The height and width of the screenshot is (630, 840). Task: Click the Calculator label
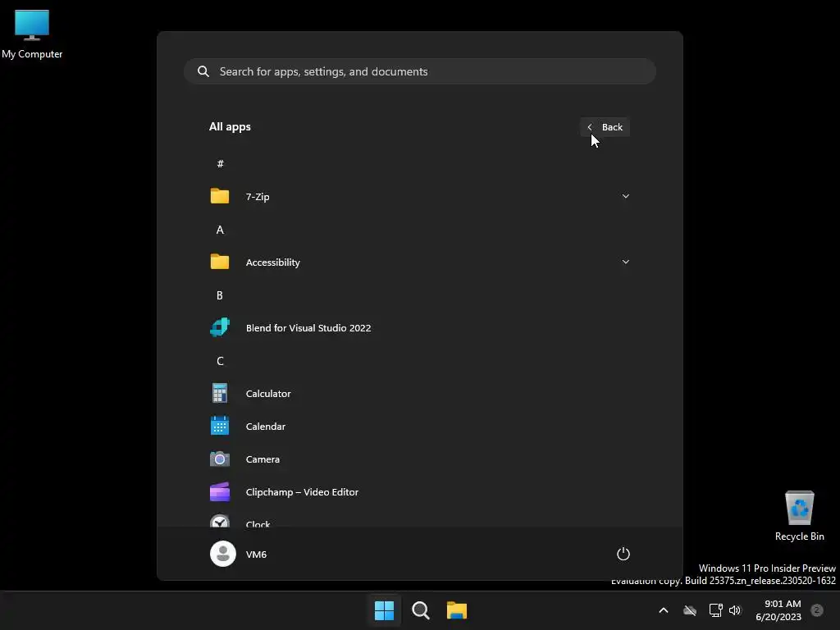point(268,394)
